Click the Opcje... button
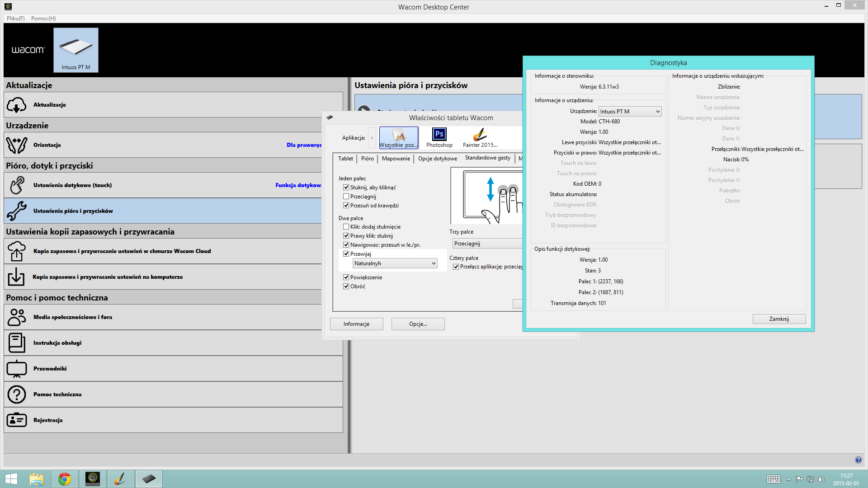 click(418, 324)
